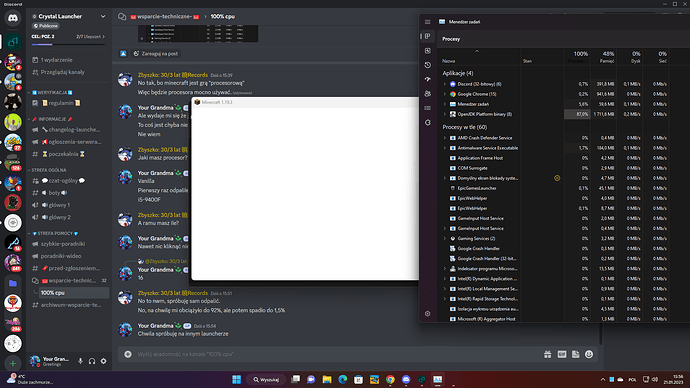Switch to Task Manager Details tab
Image resolution: width=690 pixels, height=388 pixels.
[427, 108]
